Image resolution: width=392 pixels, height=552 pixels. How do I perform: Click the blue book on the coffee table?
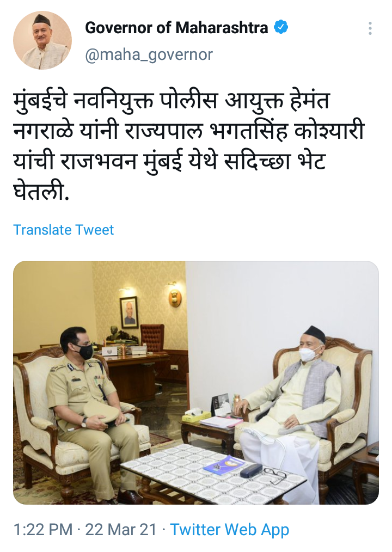tap(224, 465)
